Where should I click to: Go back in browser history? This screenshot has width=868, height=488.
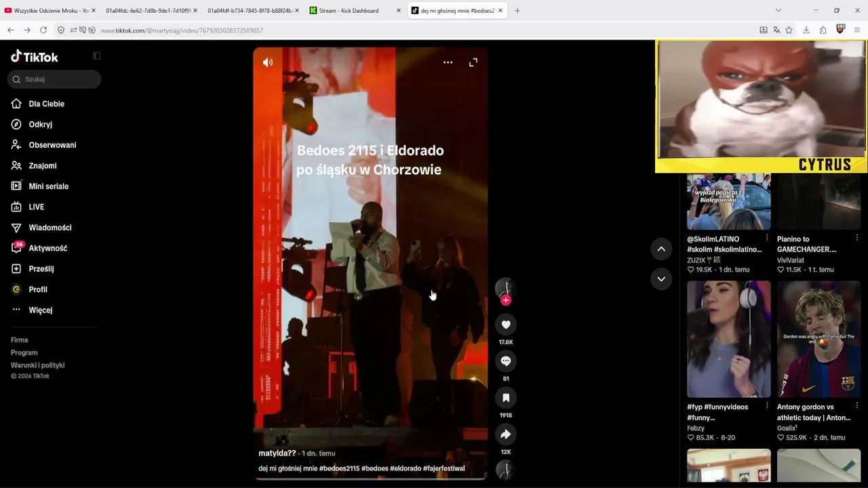(11, 30)
